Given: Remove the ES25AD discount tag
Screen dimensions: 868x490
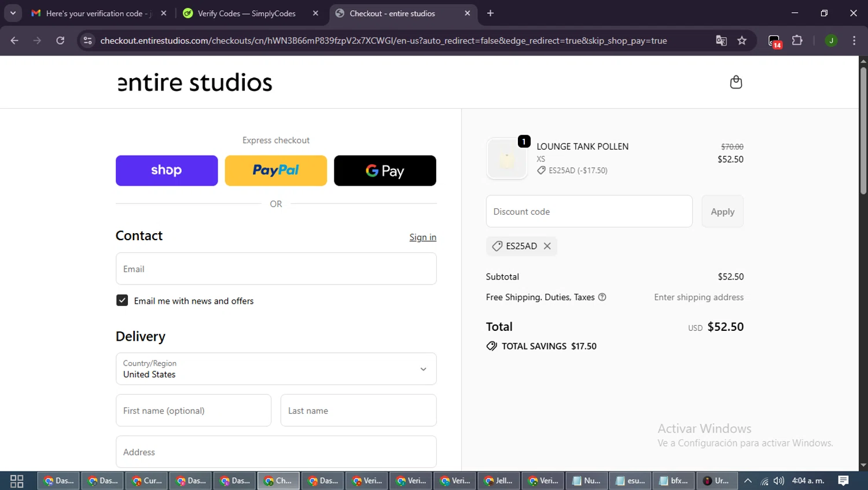Looking at the screenshot, I should point(547,246).
